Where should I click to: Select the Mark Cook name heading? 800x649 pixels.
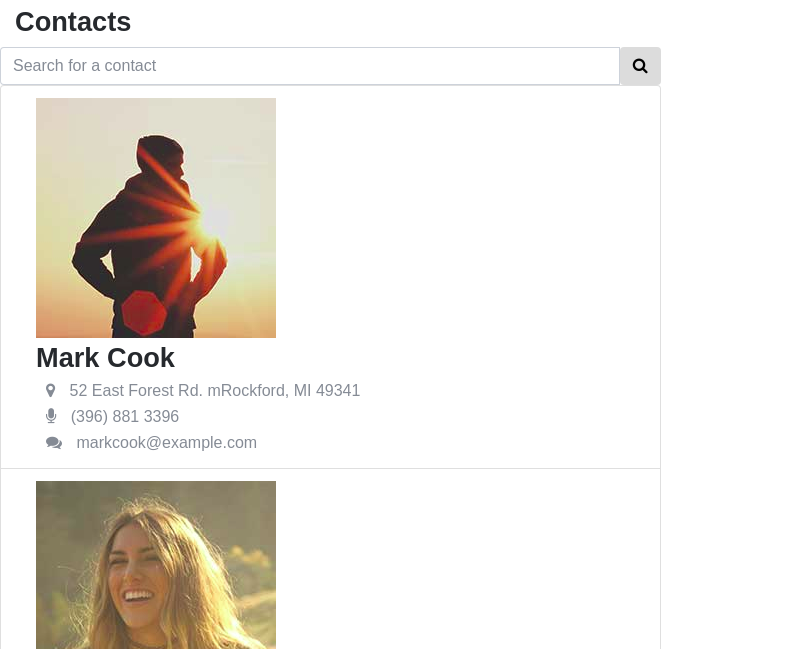point(106,358)
